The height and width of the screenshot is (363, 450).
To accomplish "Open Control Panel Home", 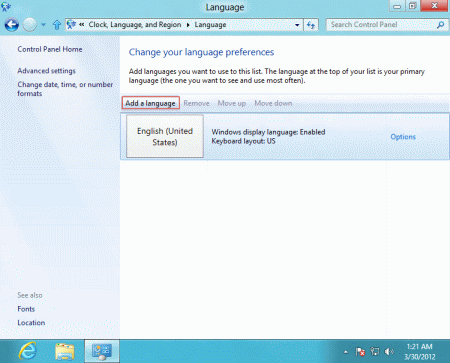I will pyautogui.click(x=50, y=49).
